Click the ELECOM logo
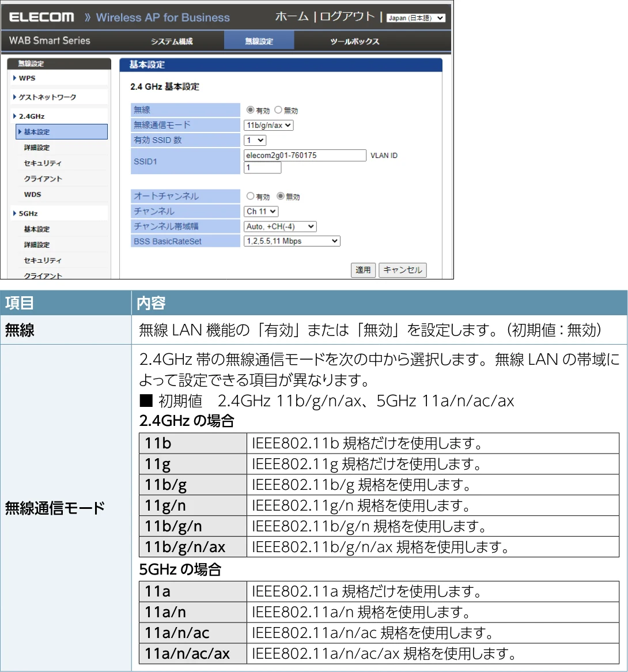Screen dimensions: 628x672 tap(41, 17)
